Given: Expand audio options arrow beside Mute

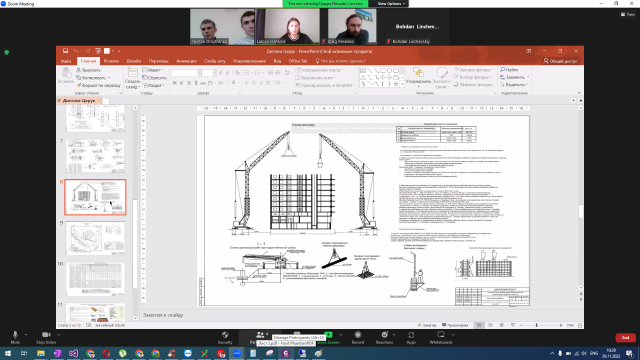Looking at the screenshot, I should 26,335.
